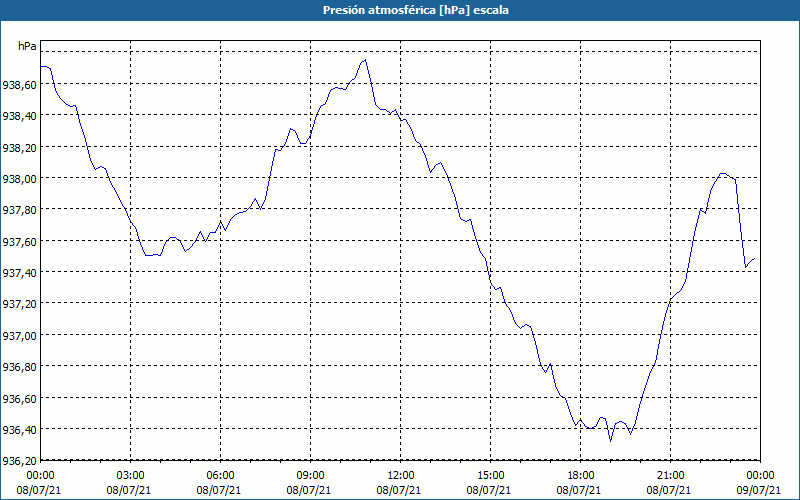Viewport: 800px width, 500px height.
Task: Select the 937,00 y-axis label
Action: [x=19, y=336]
